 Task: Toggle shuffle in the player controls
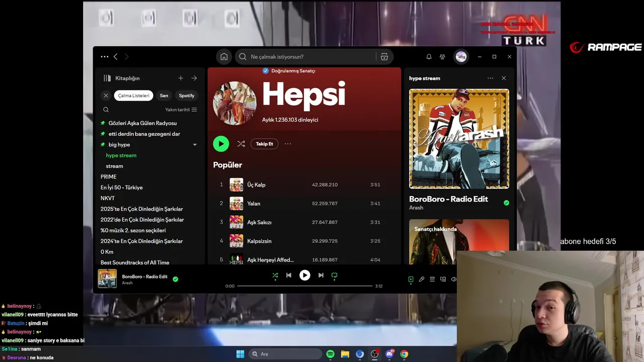tap(275, 275)
